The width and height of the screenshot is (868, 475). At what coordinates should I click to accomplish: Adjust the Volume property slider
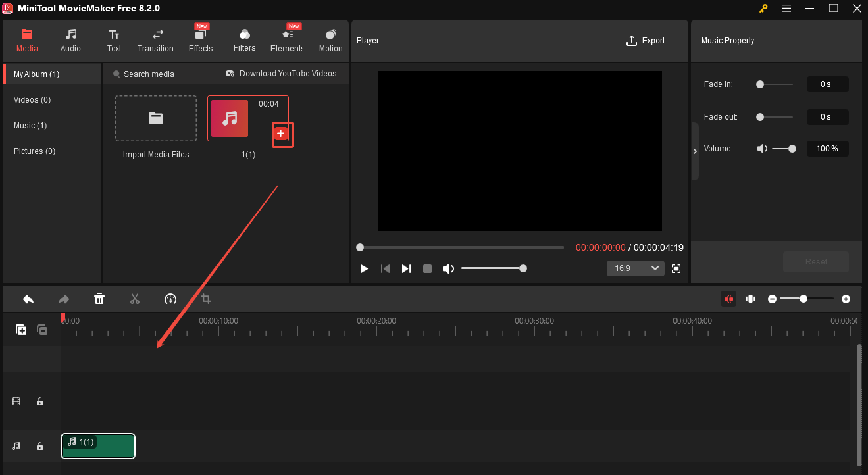784,149
